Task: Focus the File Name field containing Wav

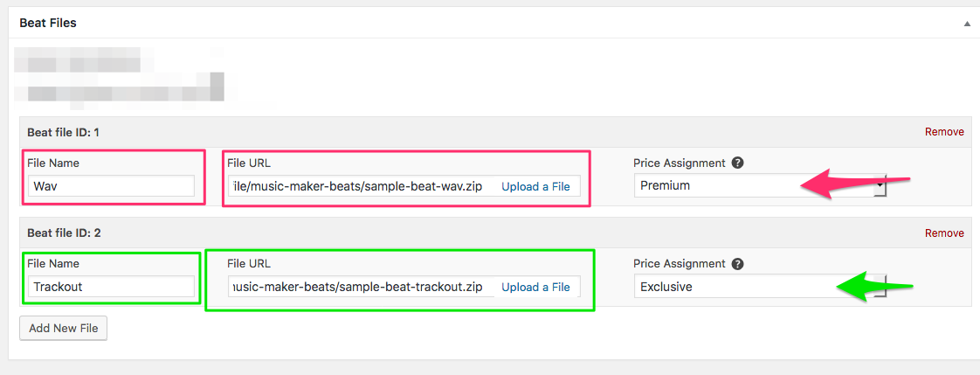Action: coord(111,185)
